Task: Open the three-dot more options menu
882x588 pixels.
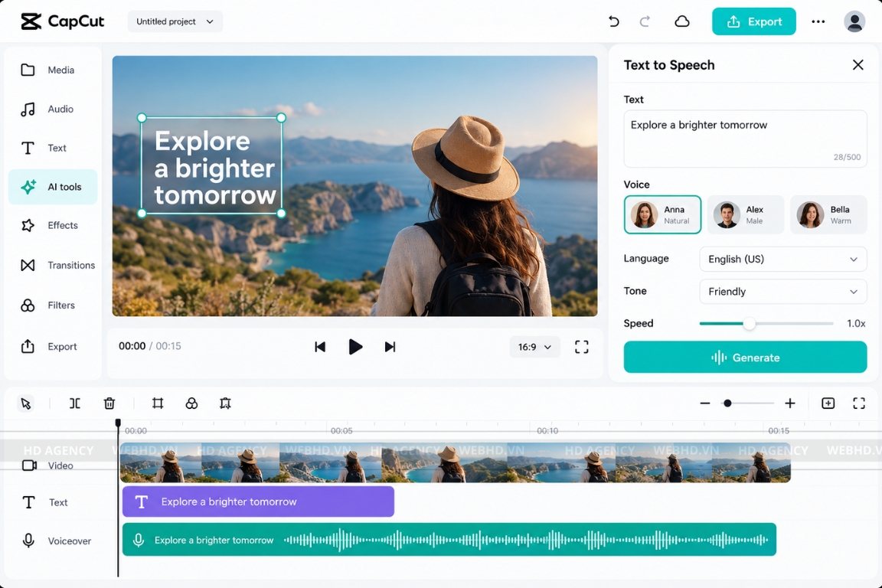Action: pos(818,21)
